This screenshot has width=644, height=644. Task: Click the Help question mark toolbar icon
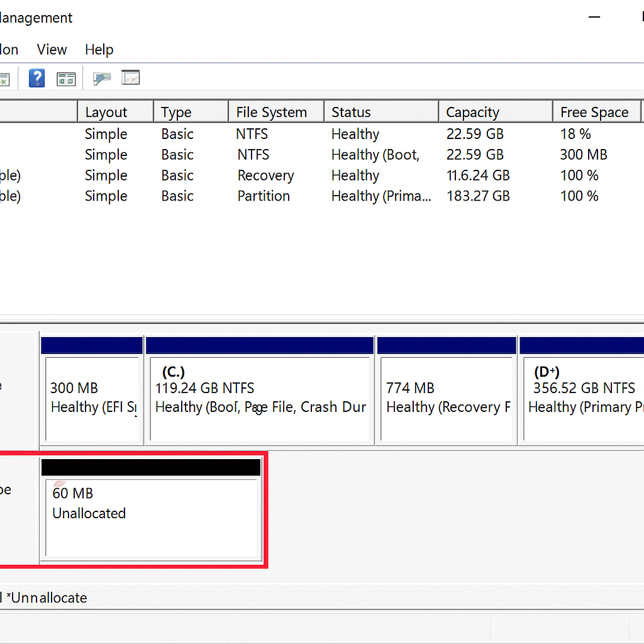pyautogui.click(x=36, y=77)
